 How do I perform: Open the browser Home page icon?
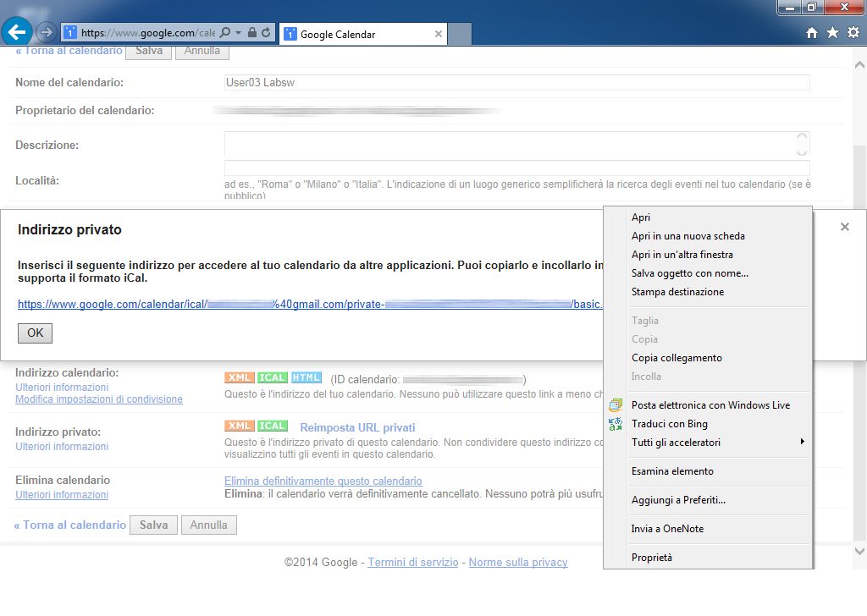point(812,33)
